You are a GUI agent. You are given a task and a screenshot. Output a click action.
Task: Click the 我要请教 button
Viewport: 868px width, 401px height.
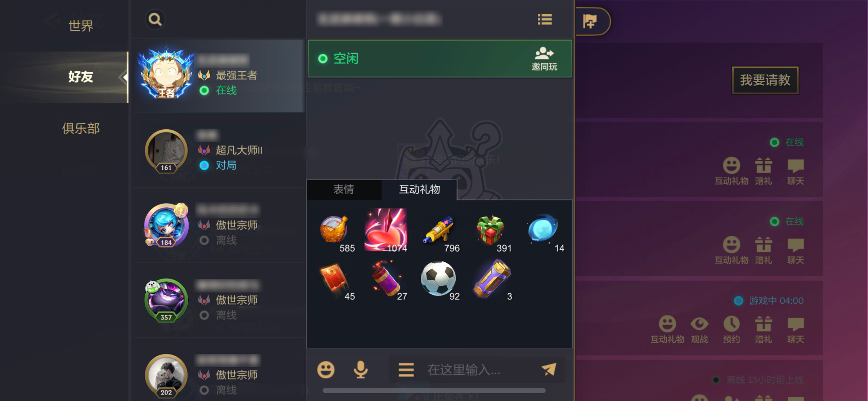(x=765, y=80)
